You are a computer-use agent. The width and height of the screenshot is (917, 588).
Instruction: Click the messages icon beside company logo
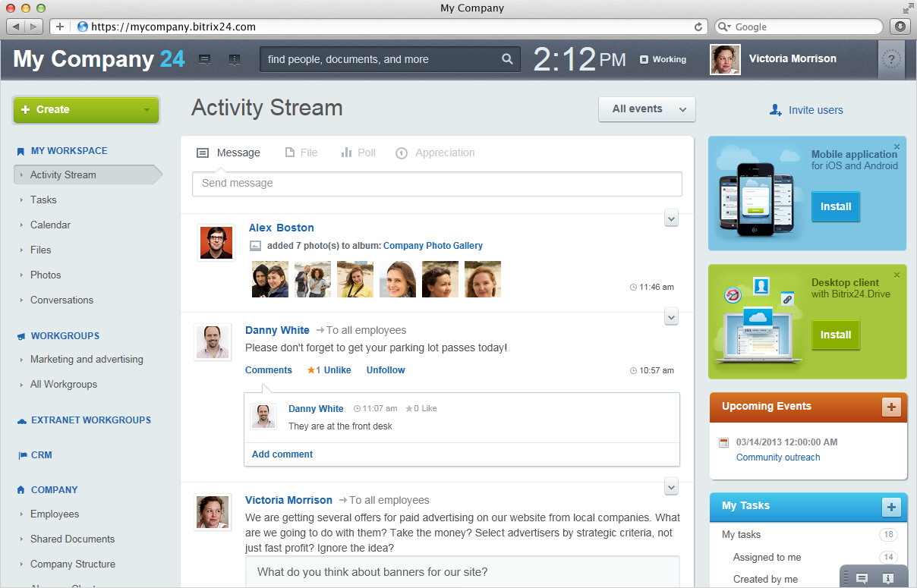(204, 59)
